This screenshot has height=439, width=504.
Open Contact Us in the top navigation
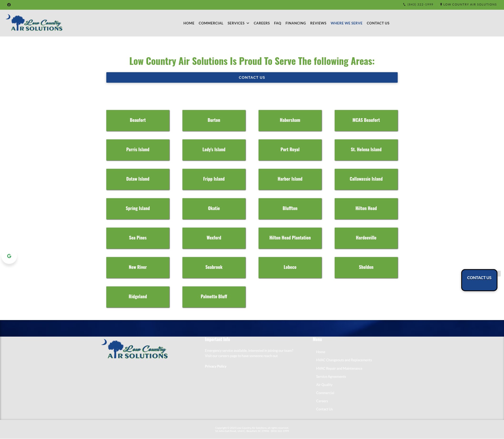[x=378, y=23]
